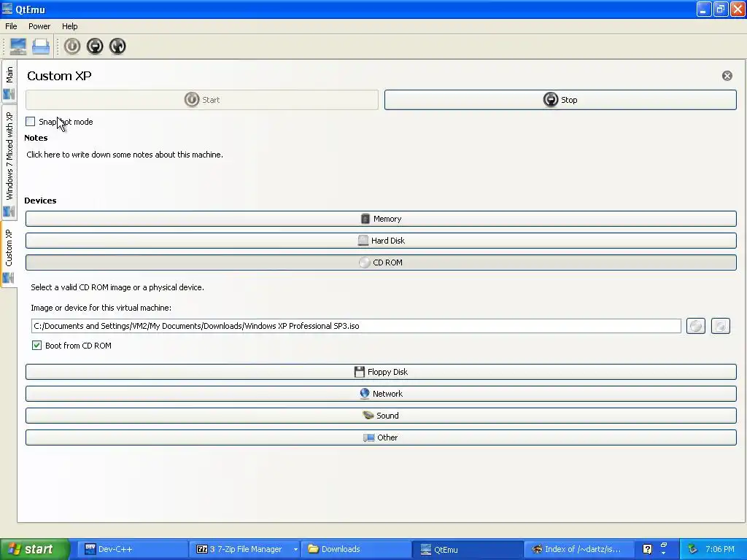Click the restart machine toolbar icon
This screenshot has height=560, width=747.
pyautogui.click(x=117, y=46)
